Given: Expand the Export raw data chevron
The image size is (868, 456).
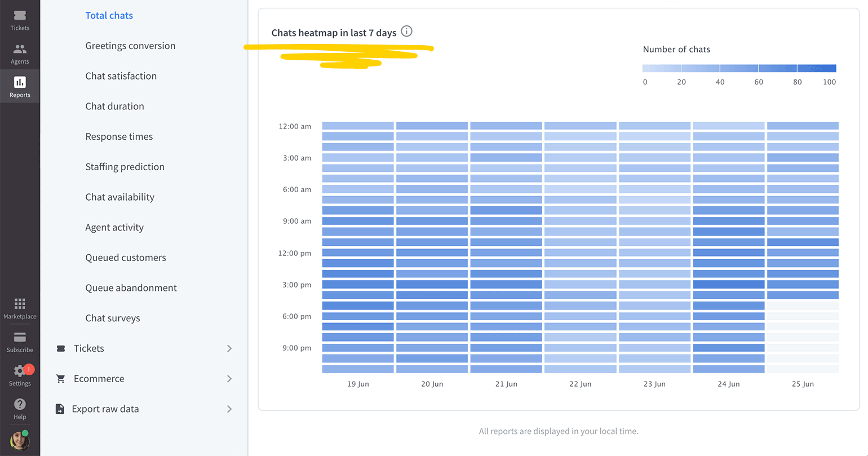Looking at the screenshot, I should pyautogui.click(x=229, y=409).
